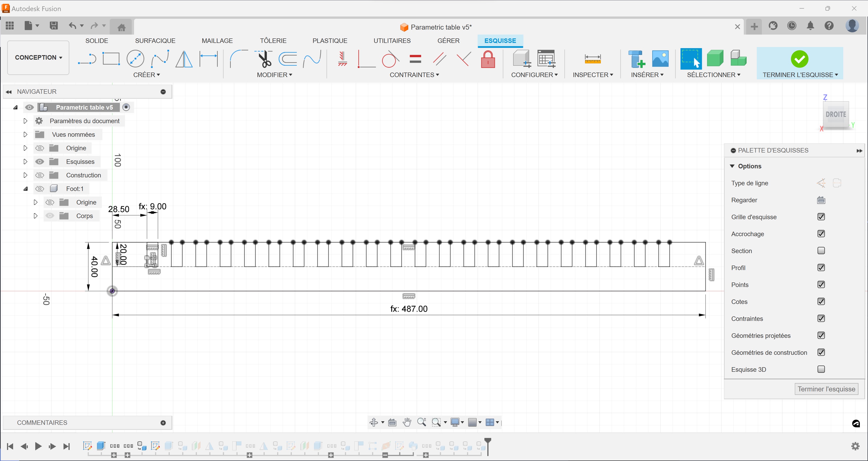Viewport: 868px width, 461px height.
Task: Open the data panel grid icon
Action: click(10, 26)
